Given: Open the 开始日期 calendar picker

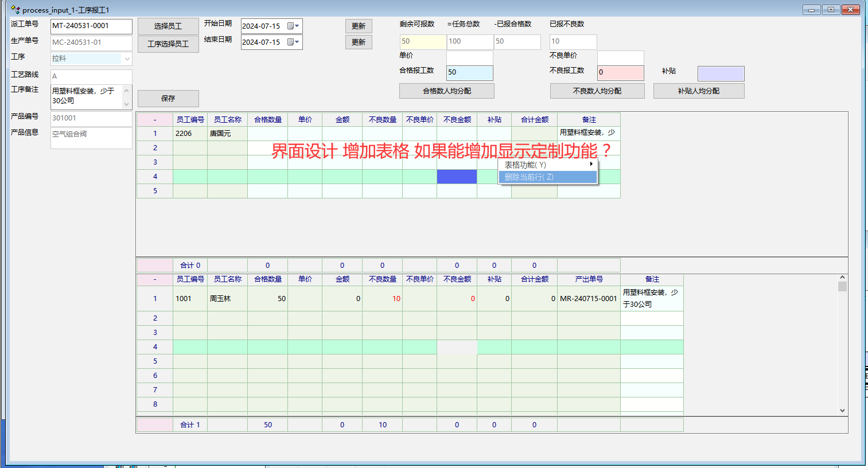Looking at the screenshot, I should pos(293,26).
